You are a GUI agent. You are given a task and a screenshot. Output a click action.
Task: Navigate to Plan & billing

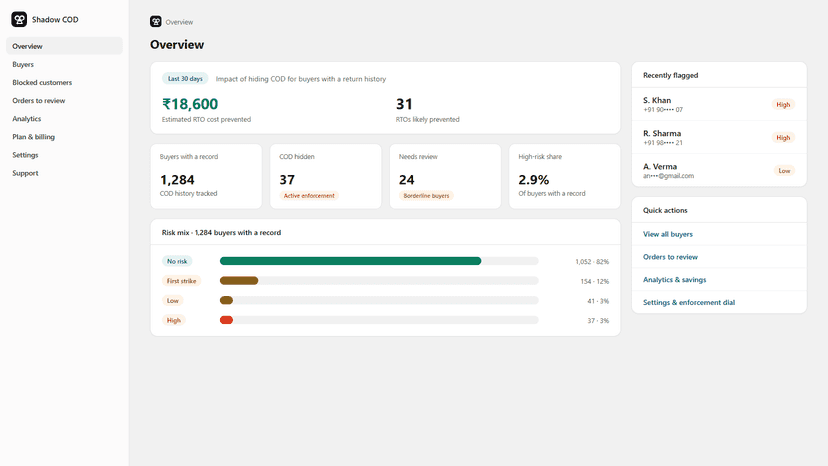(x=64, y=137)
